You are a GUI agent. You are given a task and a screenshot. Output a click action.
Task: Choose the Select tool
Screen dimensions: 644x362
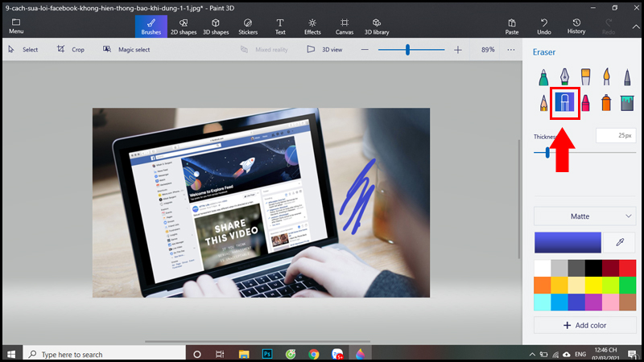click(23, 49)
